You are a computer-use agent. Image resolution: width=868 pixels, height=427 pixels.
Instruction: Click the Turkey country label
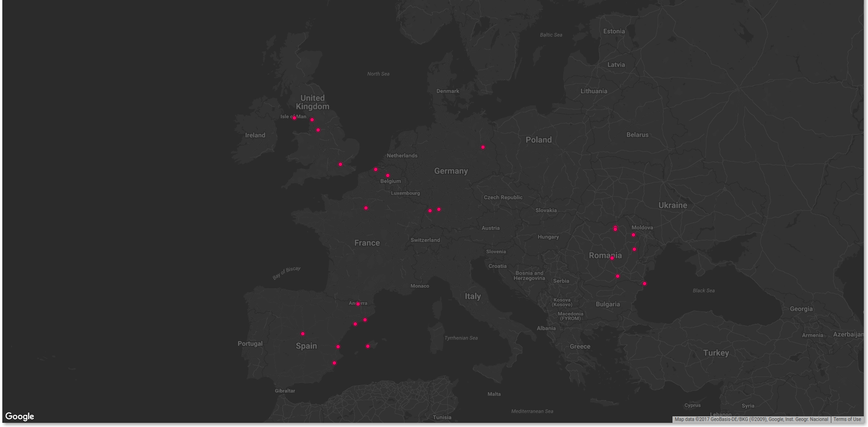click(716, 353)
